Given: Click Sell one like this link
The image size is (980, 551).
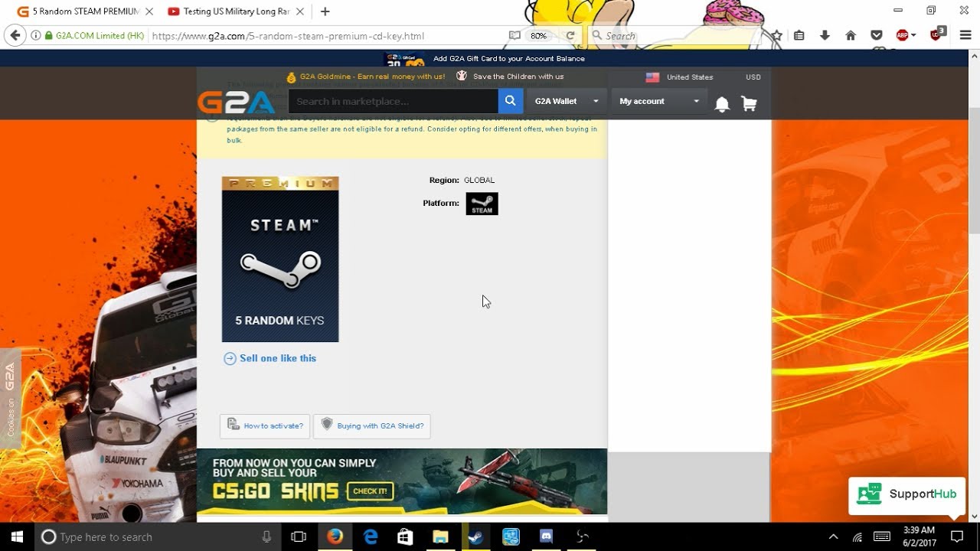Looking at the screenshot, I should (269, 358).
